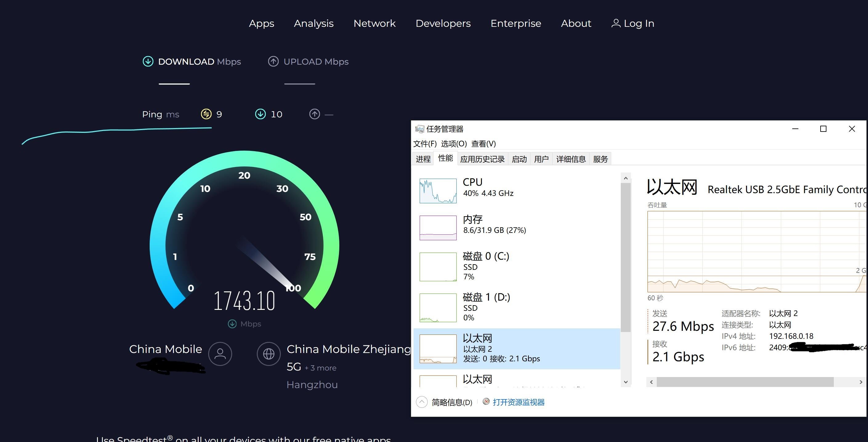This screenshot has height=442, width=868.
Task: Click the upload arrow icon beside UPLOAD Mbps
Action: 273,61
